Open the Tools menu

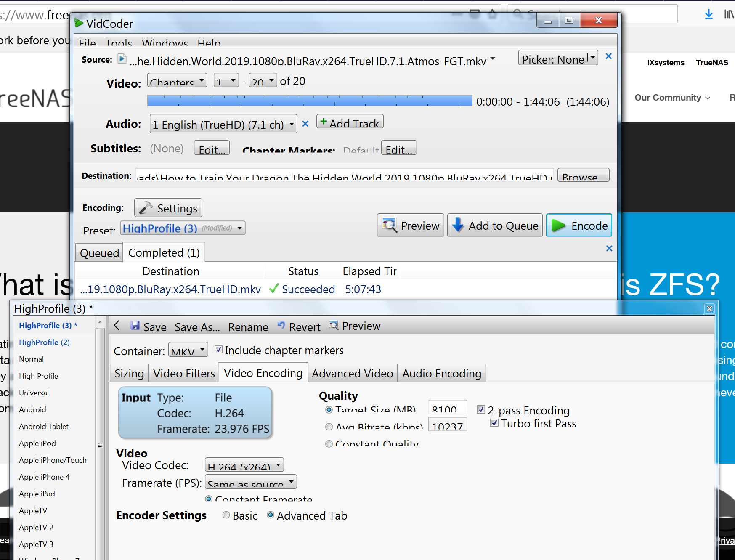pyautogui.click(x=119, y=42)
